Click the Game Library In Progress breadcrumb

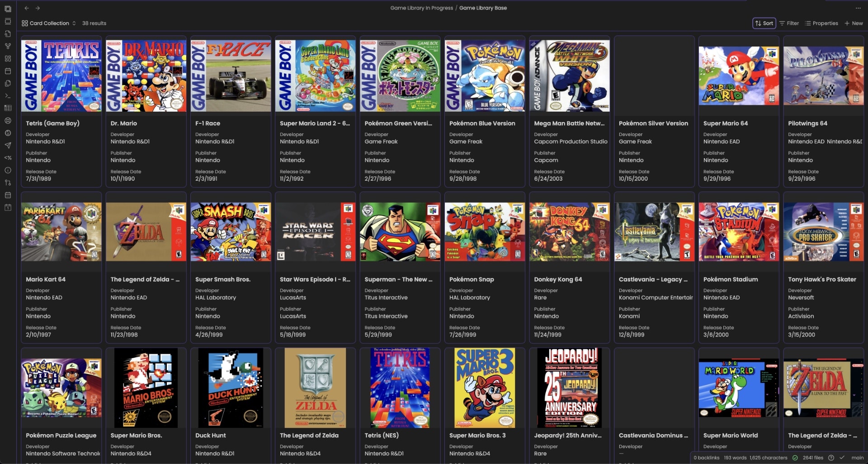tap(421, 8)
